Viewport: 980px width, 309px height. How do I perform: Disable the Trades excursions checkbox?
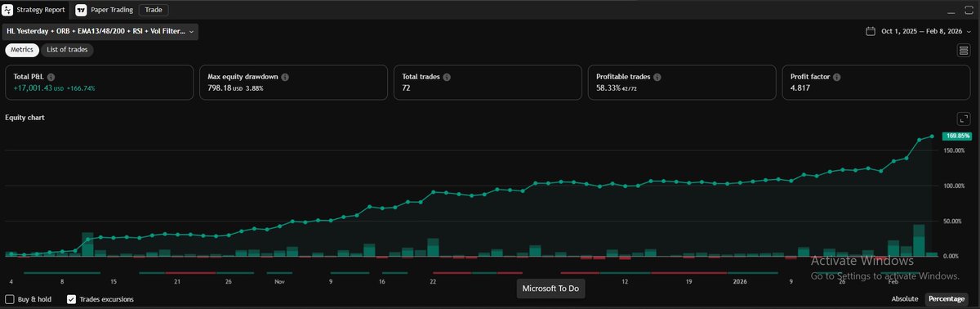click(72, 299)
